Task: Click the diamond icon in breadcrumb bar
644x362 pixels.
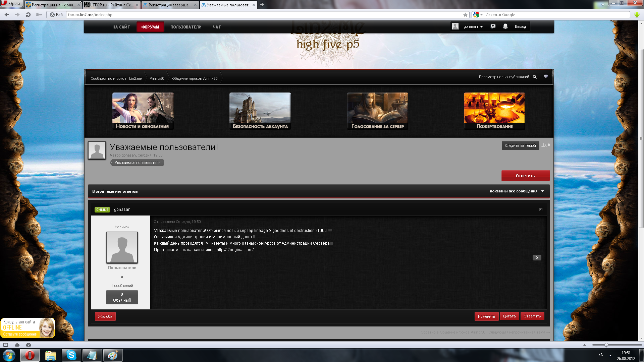Action: pos(546,77)
